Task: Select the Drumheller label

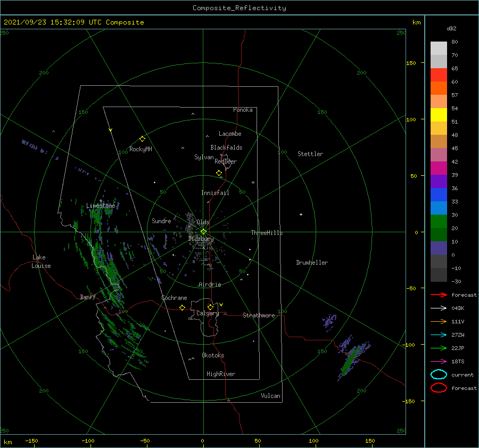Action: pyautogui.click(x=312, y=263)
